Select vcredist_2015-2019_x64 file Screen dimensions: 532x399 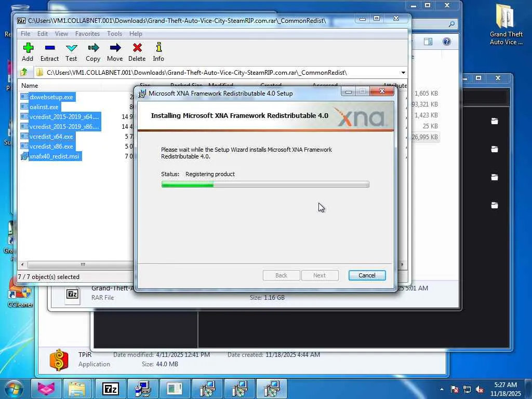[64, 117]
